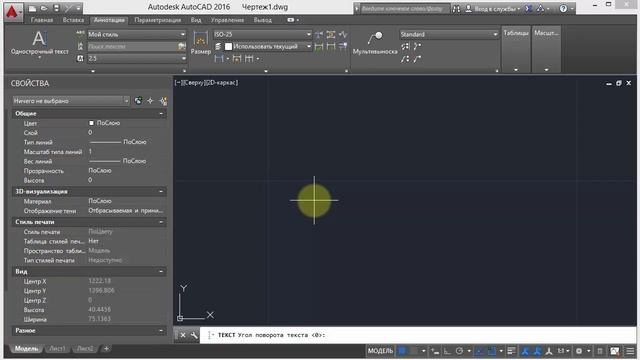Click the continue dimension icon
Screen dimensions: 640x360
pyautogui.click(x=249, y=59)
